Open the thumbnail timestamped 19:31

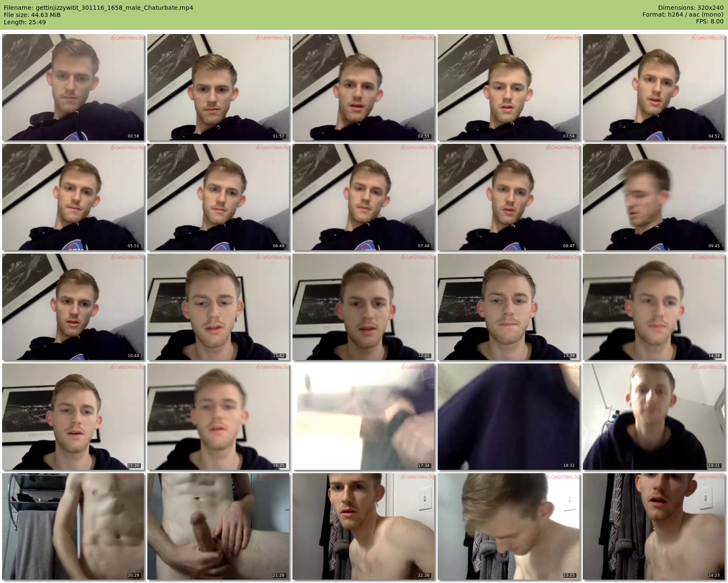pos(654,417)
